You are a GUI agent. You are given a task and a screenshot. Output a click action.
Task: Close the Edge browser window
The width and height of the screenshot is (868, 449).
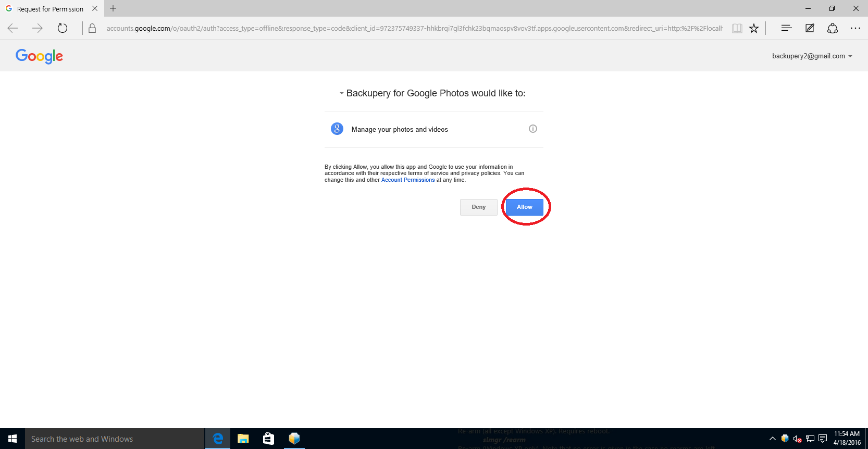pos(856,8)
